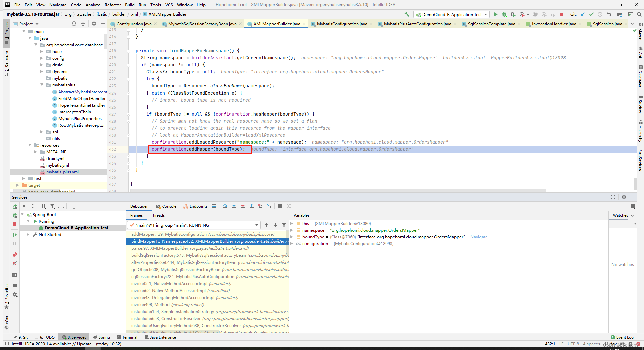Image resolution: width=644 pixels, height=350 pixels.
Task: Click Force Step Into red arrow icon
Action: pyautogui.click(x=243, y=206)
